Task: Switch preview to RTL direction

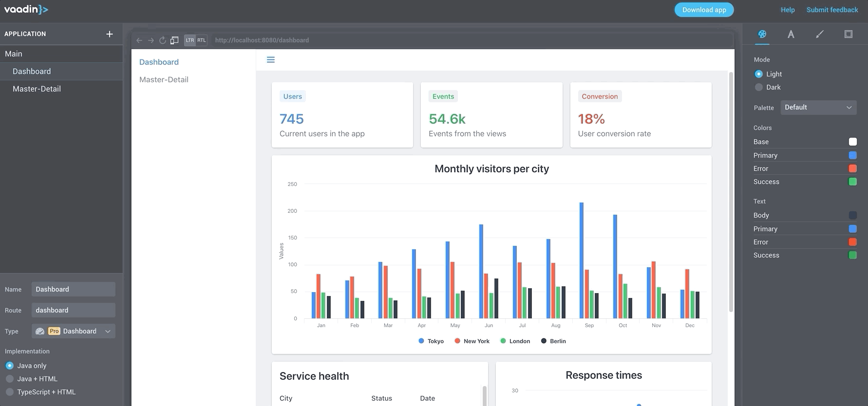Action: pyautogui.click(x=202, y=40)
